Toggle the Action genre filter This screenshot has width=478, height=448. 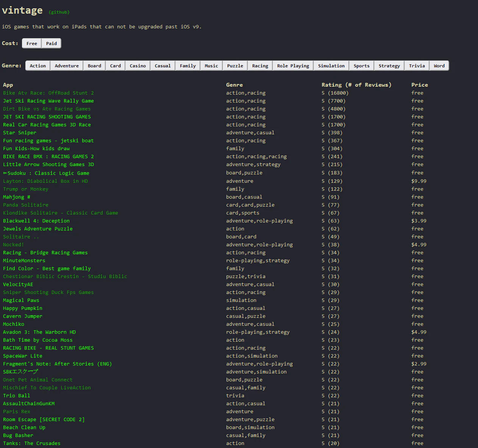click(x=38, y=66)
